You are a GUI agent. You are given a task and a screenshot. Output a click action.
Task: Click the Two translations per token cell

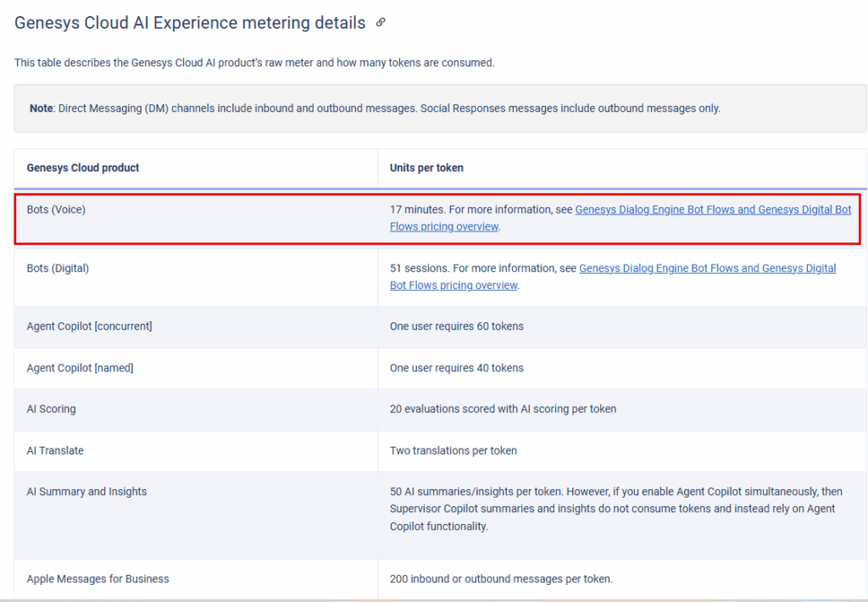[453, 450]
